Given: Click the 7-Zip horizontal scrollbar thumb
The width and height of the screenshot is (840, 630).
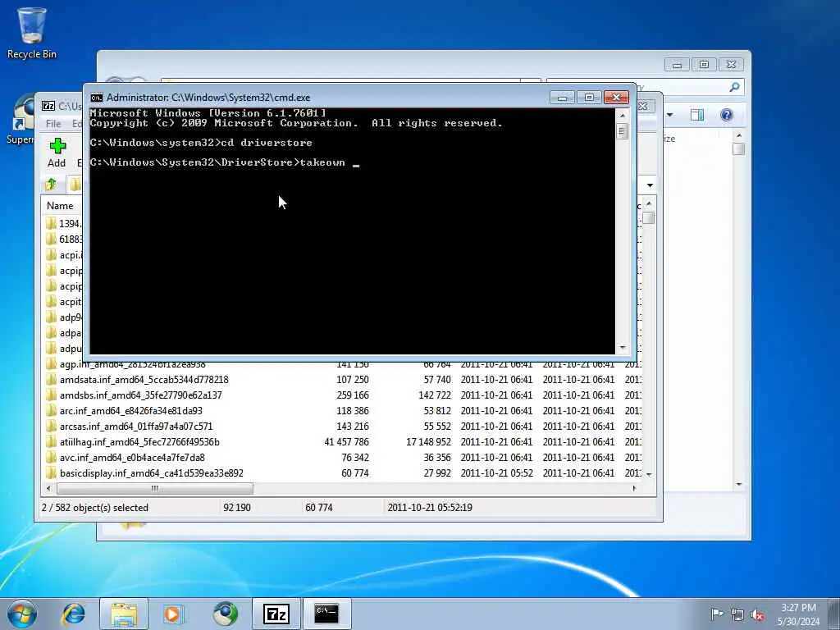Looking at the screenshot, I should pos(155,488).
